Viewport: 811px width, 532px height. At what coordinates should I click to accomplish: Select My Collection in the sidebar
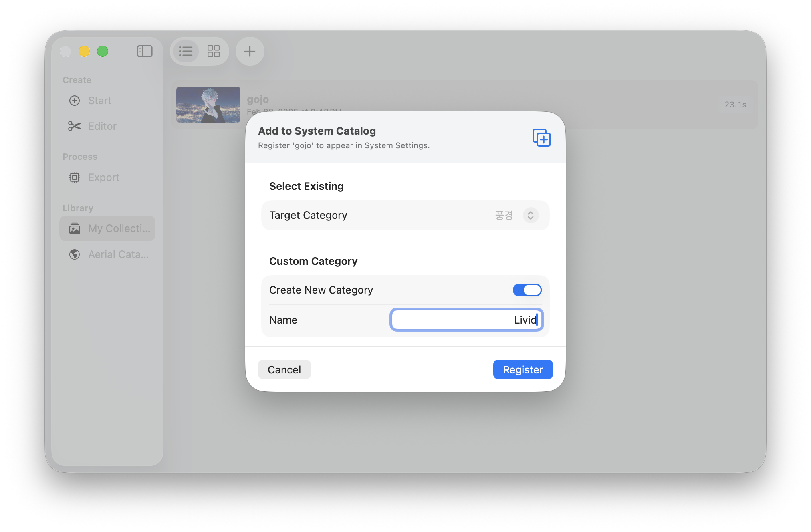coord(107,228)
